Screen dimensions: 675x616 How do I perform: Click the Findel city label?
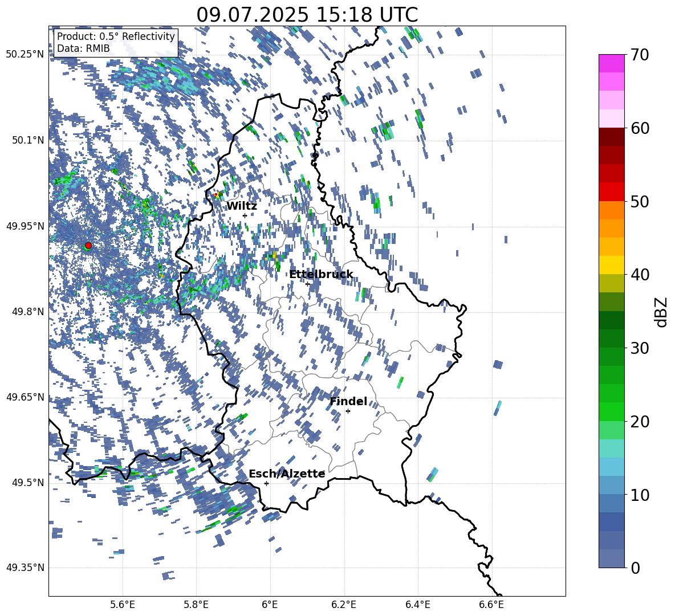[348, 402]
